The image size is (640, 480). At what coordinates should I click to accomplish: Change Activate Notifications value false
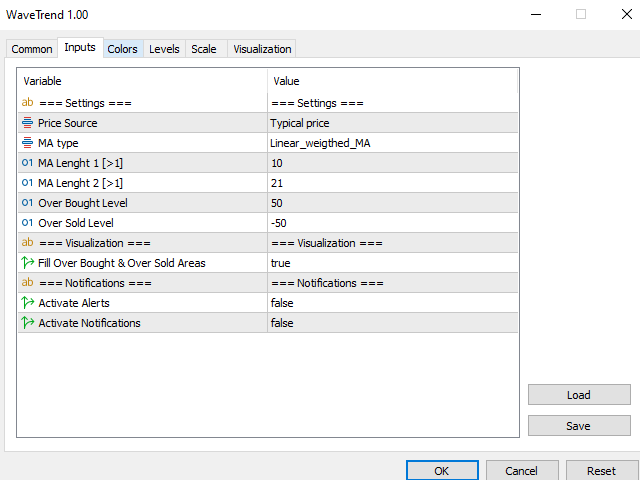point(393,323)
